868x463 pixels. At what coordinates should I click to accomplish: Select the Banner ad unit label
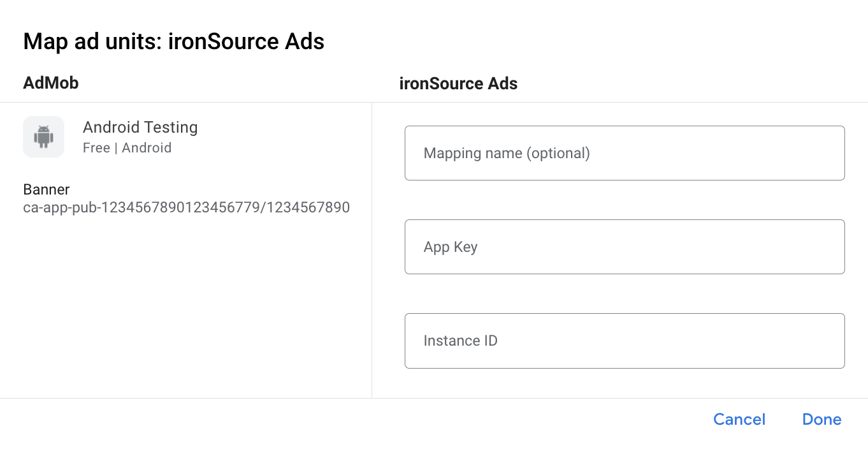46,189
